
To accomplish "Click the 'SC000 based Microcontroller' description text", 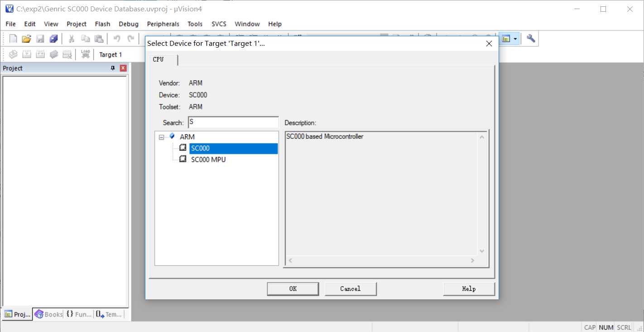I will pyautogui.click(x=325, y=137).
